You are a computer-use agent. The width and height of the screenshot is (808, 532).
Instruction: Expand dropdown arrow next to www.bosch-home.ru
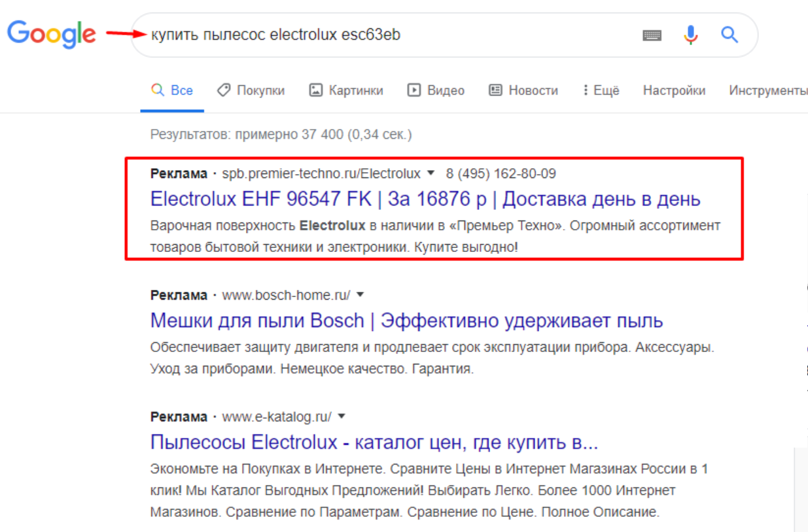(x=360, y=295)
